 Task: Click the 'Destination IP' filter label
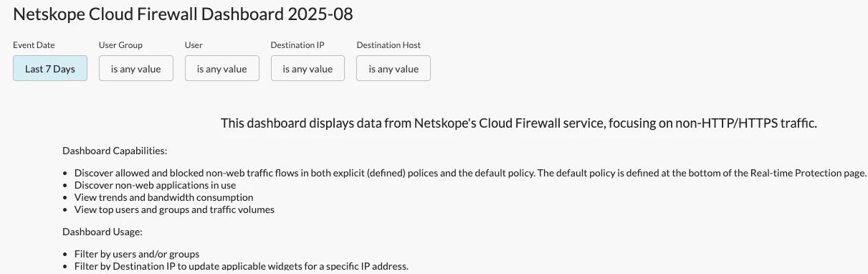[297, 45]
